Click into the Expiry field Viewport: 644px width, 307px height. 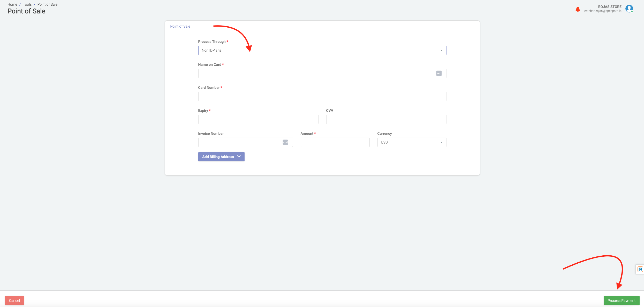[258, 119]
